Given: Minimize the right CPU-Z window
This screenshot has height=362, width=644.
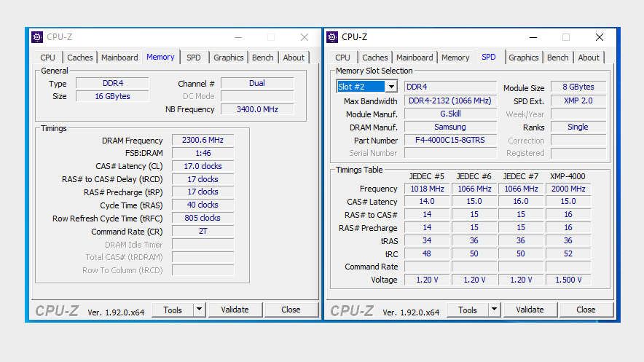Looking at the screenshot, I should 533,37.
